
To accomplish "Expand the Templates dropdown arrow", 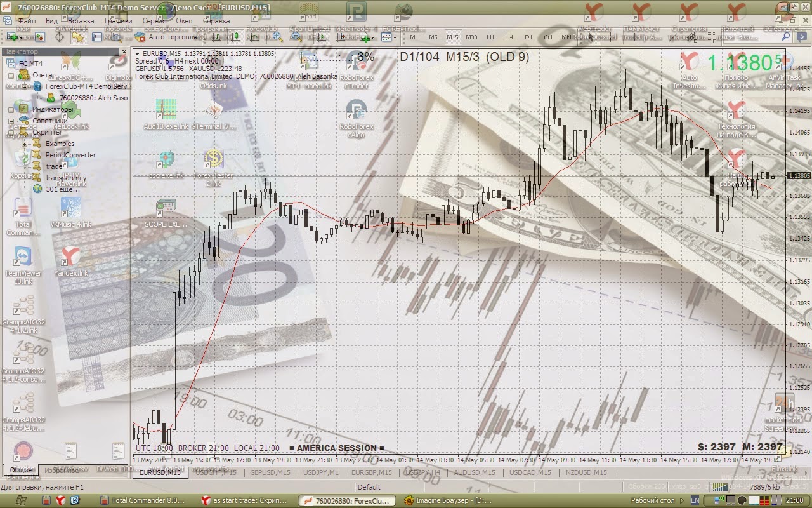I will coord(395,37).
